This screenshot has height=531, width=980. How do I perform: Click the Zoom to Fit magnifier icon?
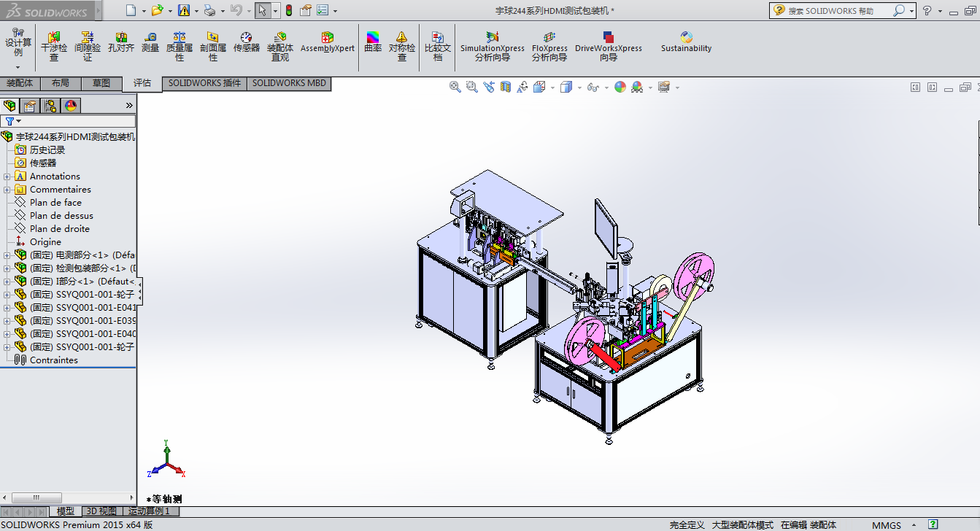pyautogui.click(x=455, y=88)
